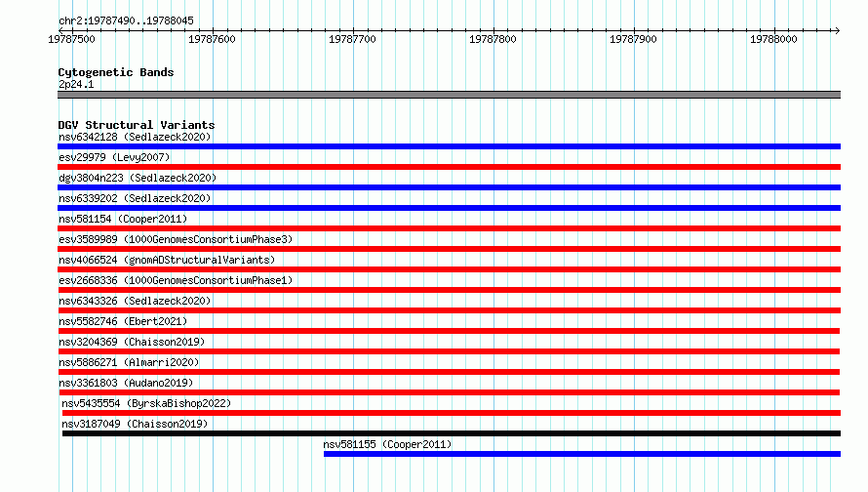Image resolution: width=868 pixels, height=492 pixels.
Task: Open the esv3589989 (1000GenomesConsortiumPhase3) label
Action: 176,239
